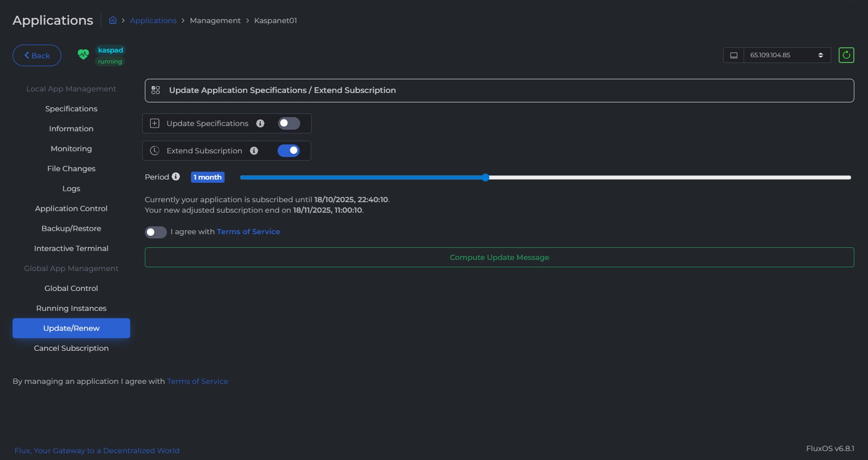Click the green refresh icon button
This screenshot has height=460, width=868.
[846, 55]
